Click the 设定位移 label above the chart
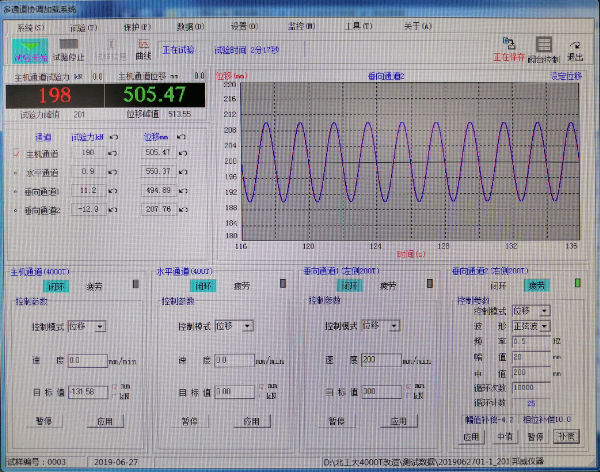Image resolution: width=600 pixels, height=472 pixels. pos(566,76)
